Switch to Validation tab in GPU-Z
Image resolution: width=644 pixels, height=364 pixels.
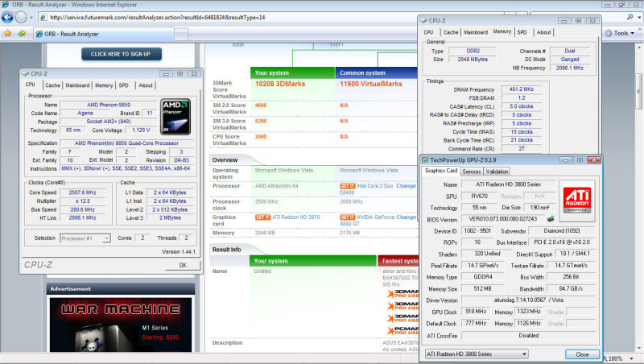pyautogui.click(x=497, y=172)
